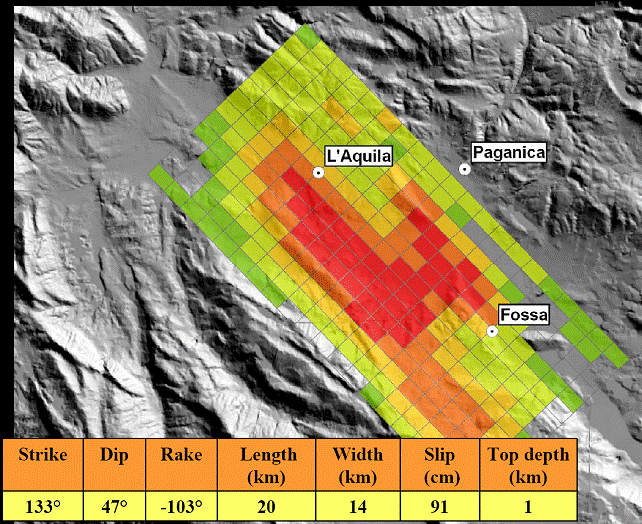The width and height of the screenshot is (642, 524).
Task: Click the Slip (cm) column header
Action: point(440,465)
